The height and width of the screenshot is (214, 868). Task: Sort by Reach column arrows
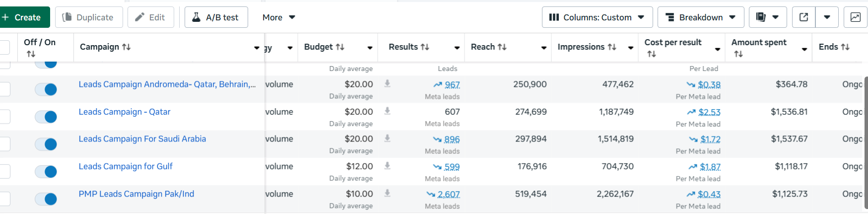point(502,47)
